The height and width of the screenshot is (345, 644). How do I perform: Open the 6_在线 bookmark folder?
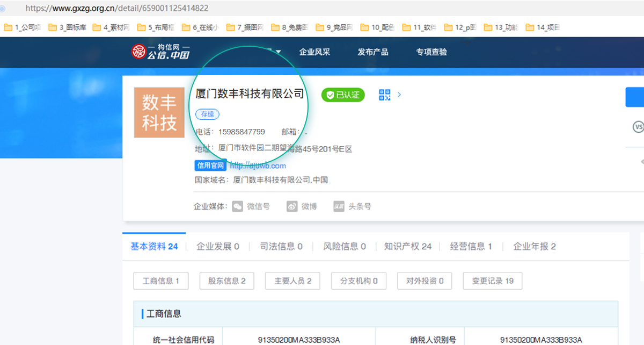coord(201,27)
